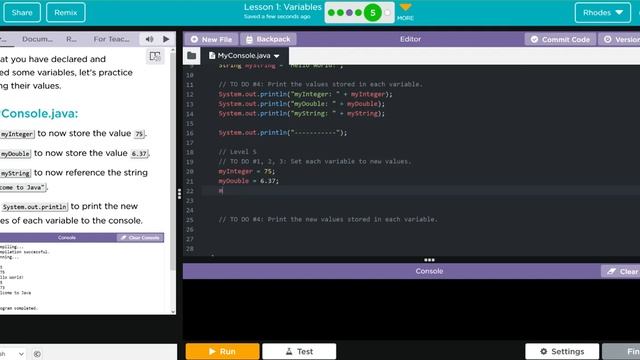Expand the MORE lessons arrow
The image size is (640, 360).
click(405, 12)
